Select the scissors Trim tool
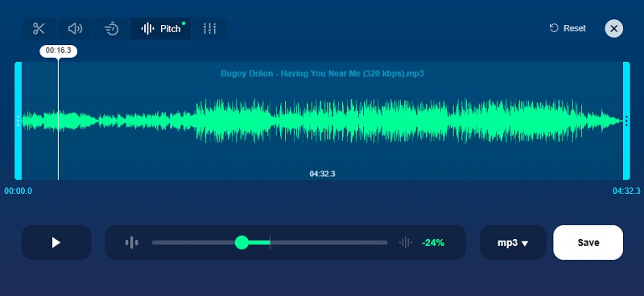 click(39, 29)
